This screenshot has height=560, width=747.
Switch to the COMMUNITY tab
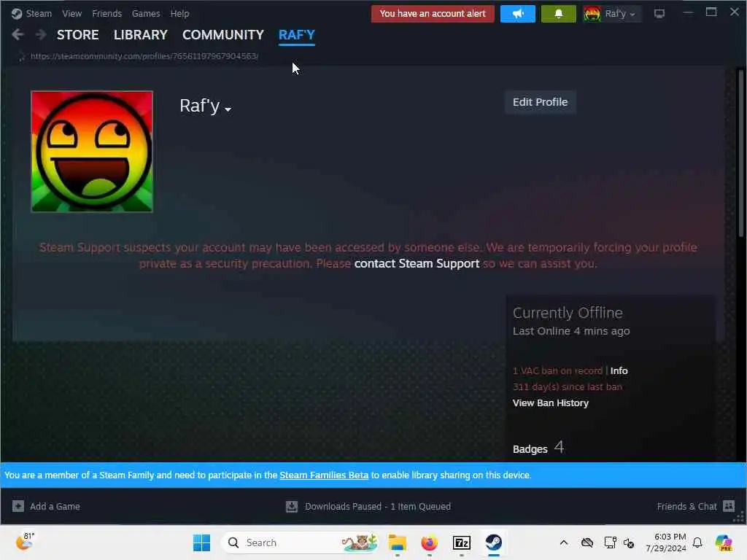(x=223, y=35)
